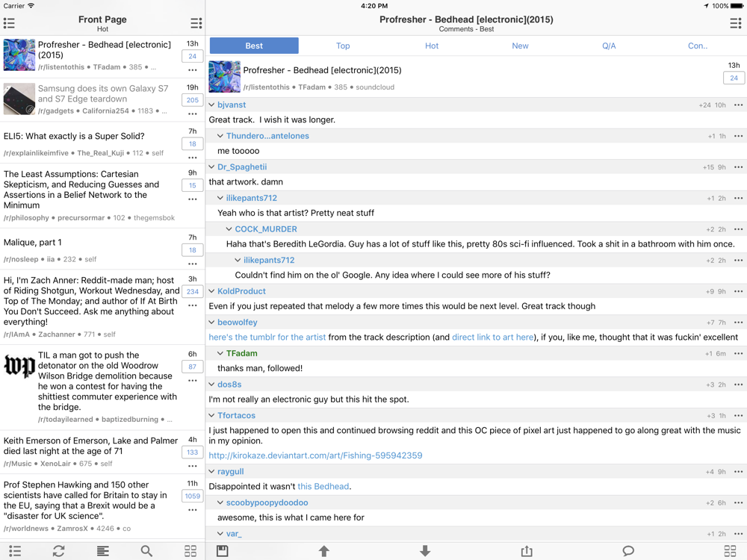Viewport: 747px width, 560px height.
Task: Switch to the Hot sort tab
Action: 432,46
